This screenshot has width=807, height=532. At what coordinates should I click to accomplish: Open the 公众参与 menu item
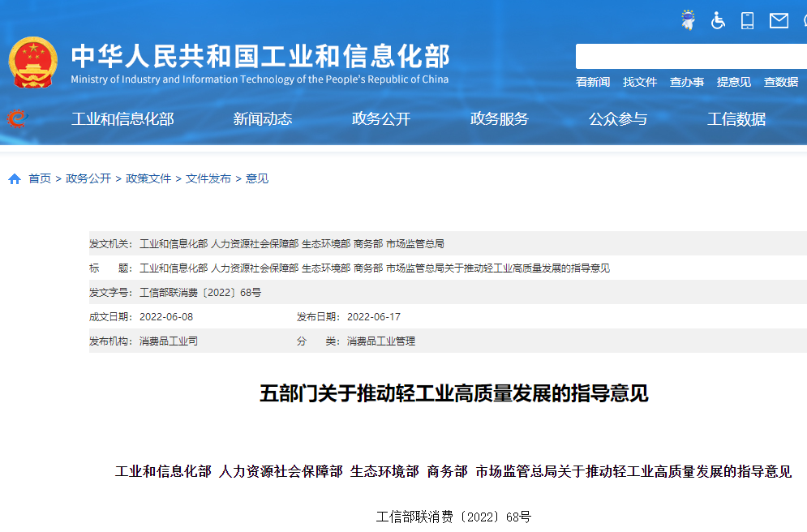click(618, 119)
